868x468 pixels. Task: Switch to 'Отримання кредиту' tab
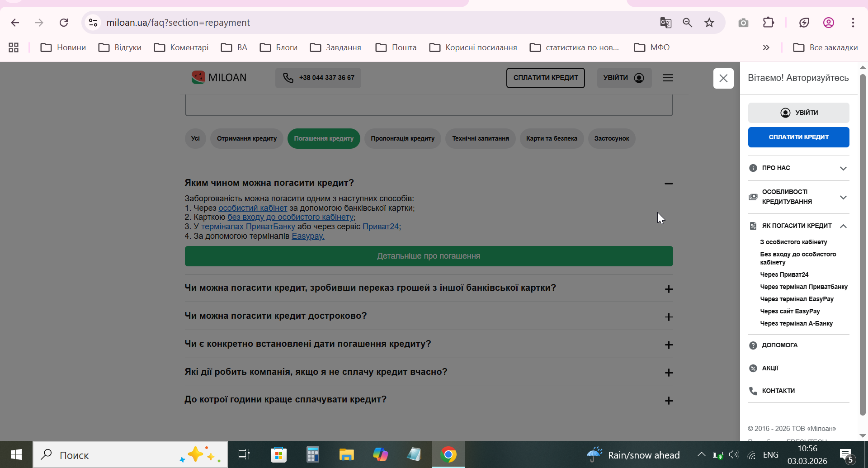247,138
